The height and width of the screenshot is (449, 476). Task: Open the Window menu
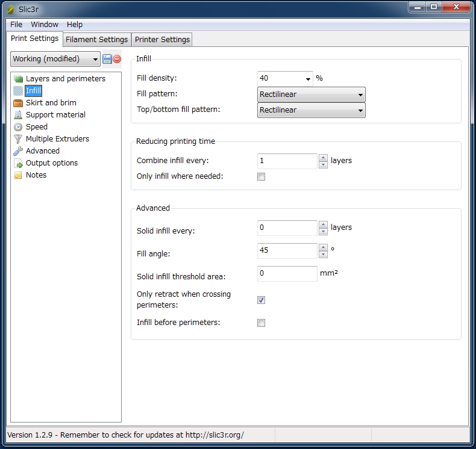[45, 25]
